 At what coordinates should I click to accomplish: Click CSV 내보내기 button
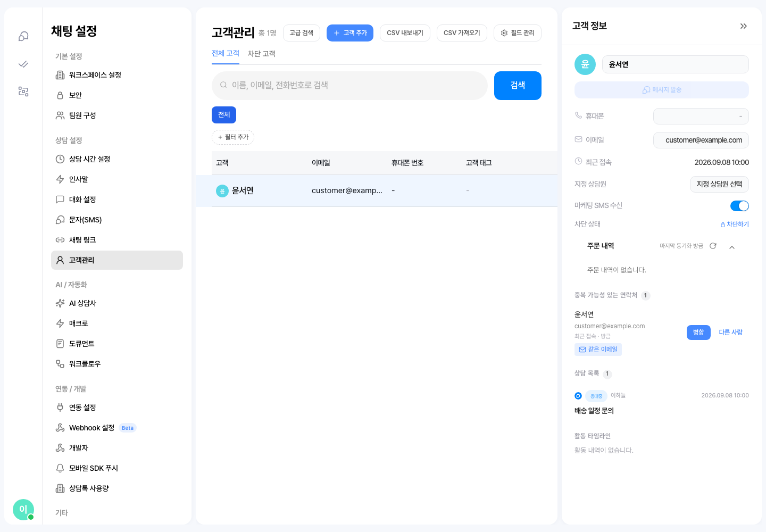[405, 33]
